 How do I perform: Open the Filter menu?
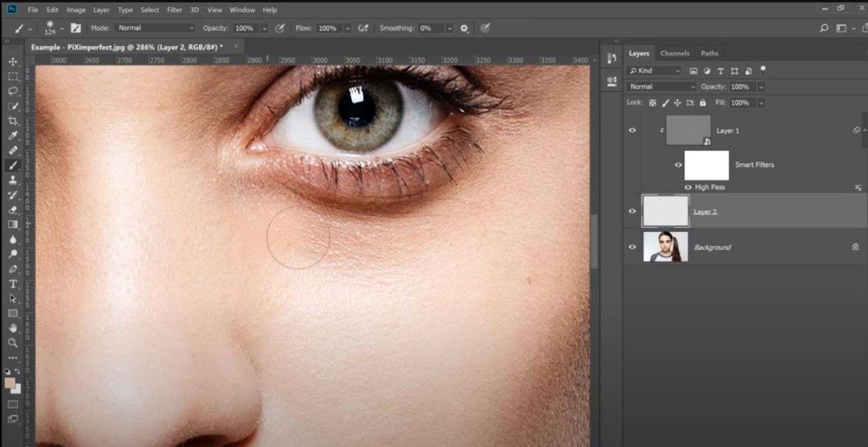(174, 9)
